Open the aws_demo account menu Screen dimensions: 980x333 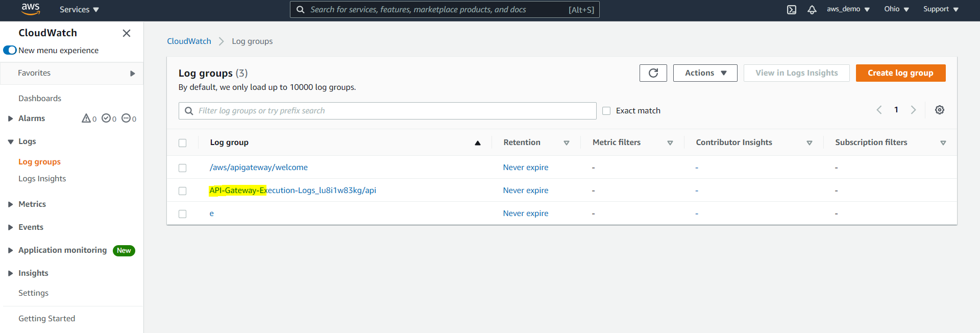pyautogui.click(x=848, y=9)
